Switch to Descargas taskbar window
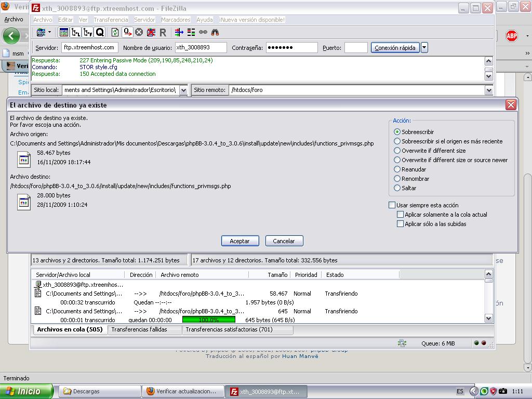This screenshot has width=532, height=399. pyautogui.click(x=100, y=391)
